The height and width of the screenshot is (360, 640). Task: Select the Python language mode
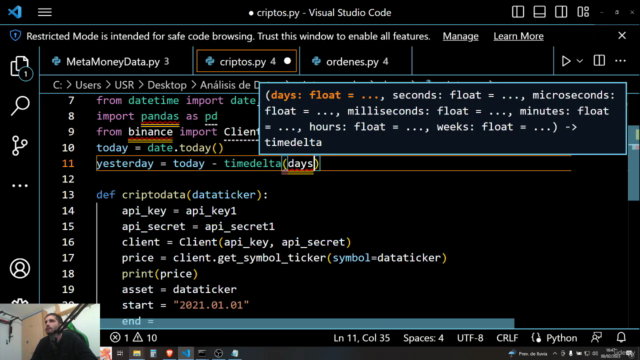pyautogui.click(x=562, y=338)
